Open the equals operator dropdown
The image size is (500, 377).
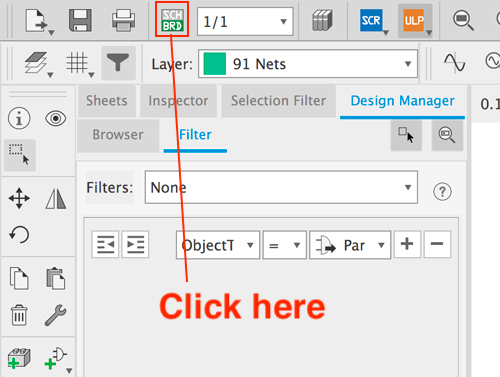285,245
